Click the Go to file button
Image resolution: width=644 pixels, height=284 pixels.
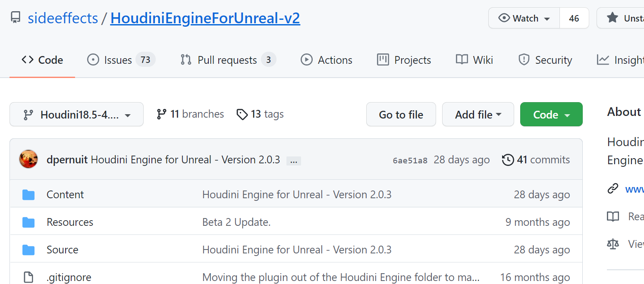[x=401, y=114]
